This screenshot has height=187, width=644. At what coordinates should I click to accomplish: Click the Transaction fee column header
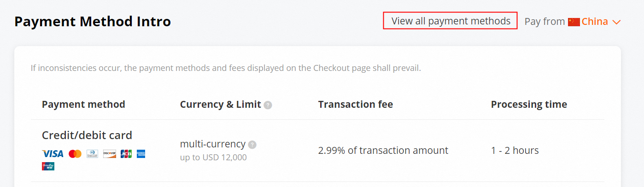click(x=355, y=105)
